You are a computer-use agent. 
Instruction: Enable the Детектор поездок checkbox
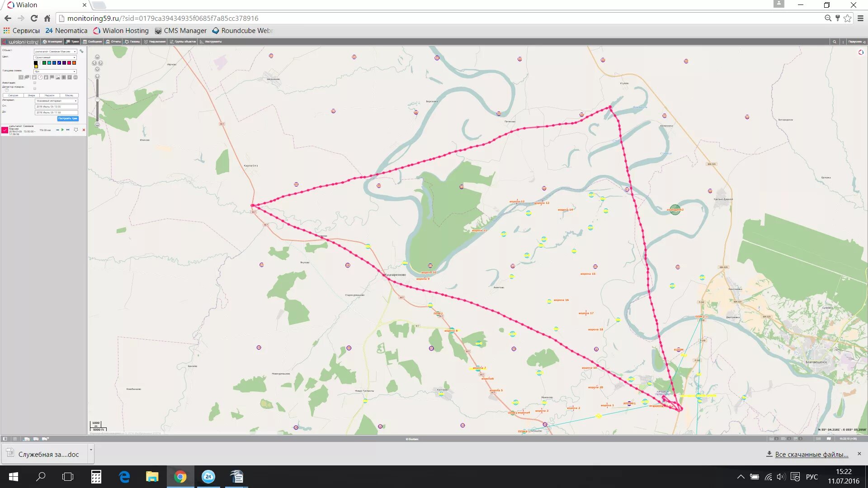click(x=35, y=89)
